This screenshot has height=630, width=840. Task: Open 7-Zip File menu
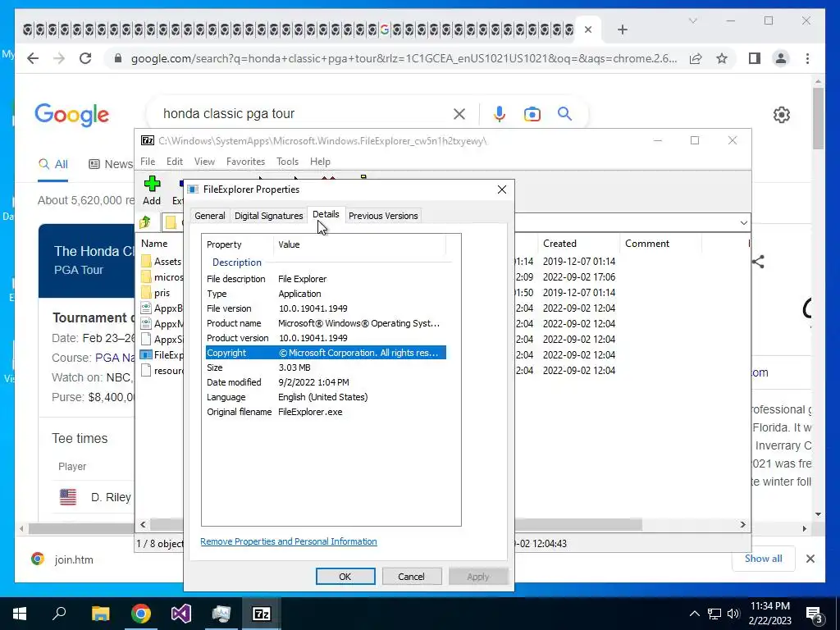click(x=148, y=162)
